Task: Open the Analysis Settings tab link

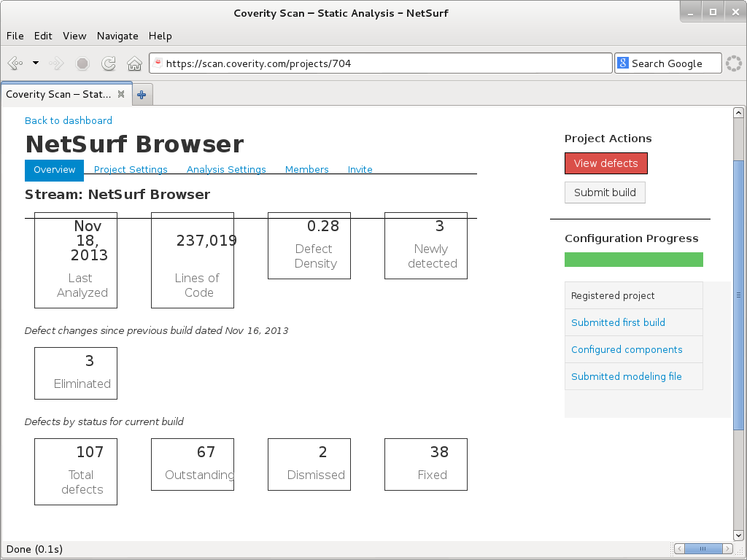Action: coord(226,169)
